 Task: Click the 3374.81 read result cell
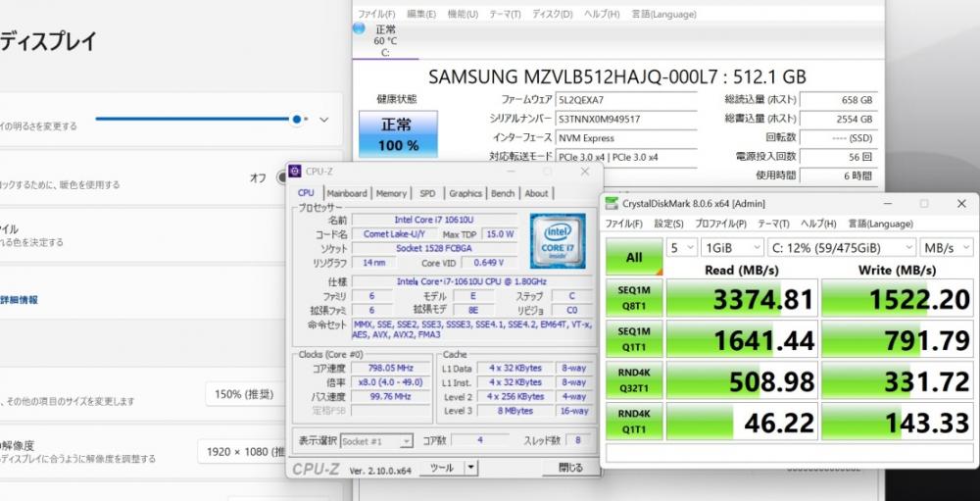[x=742, y=298]
